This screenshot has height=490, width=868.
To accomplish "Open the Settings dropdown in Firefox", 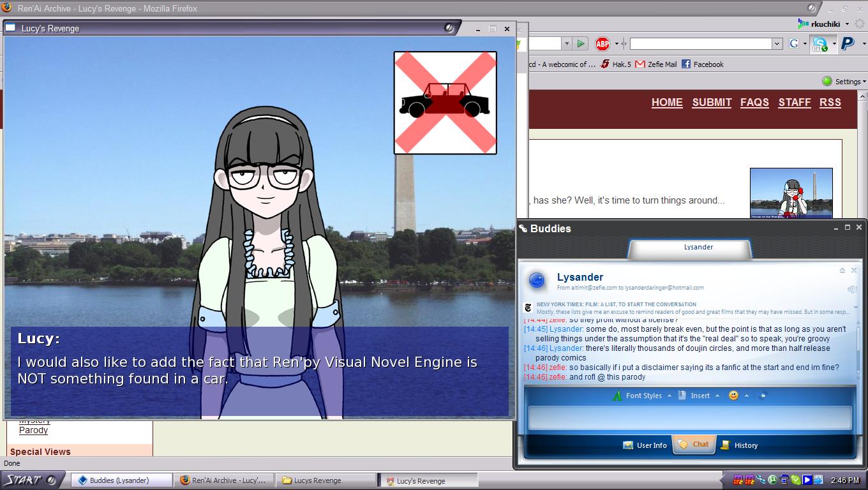I will tap(847, 82).
